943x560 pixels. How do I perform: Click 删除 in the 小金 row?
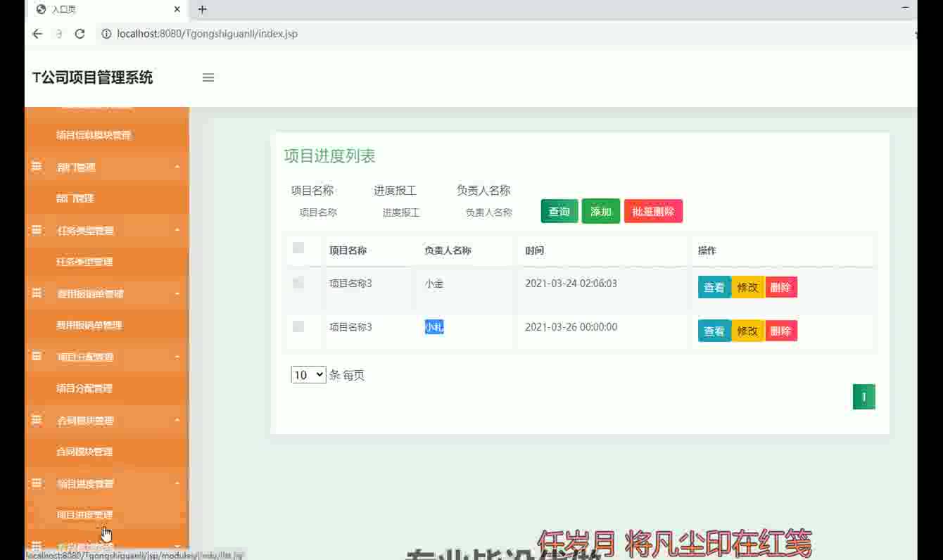[x=780, y=287]
